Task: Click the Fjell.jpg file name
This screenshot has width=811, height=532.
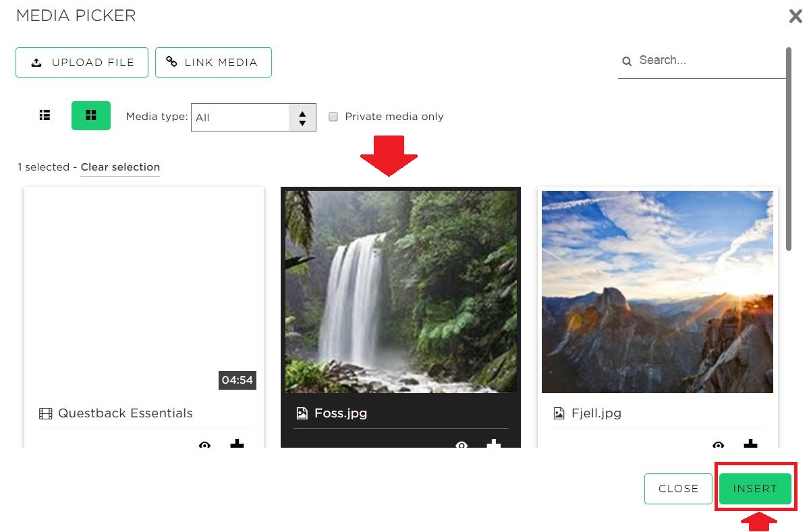Action: tap(596, 413)
